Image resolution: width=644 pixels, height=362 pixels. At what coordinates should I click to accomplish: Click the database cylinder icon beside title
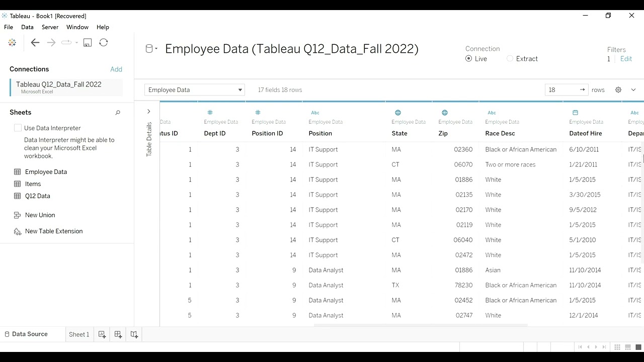149,49
